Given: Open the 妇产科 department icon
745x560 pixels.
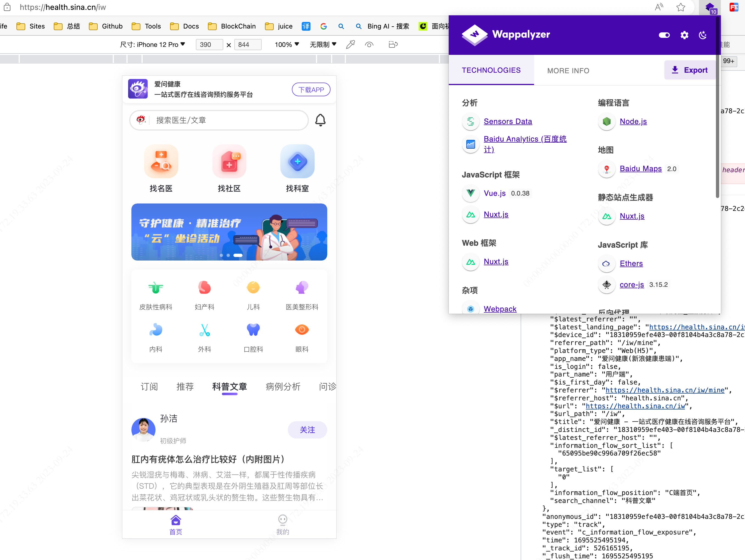Looking at the screenshot, I should (x=204, y=288).
